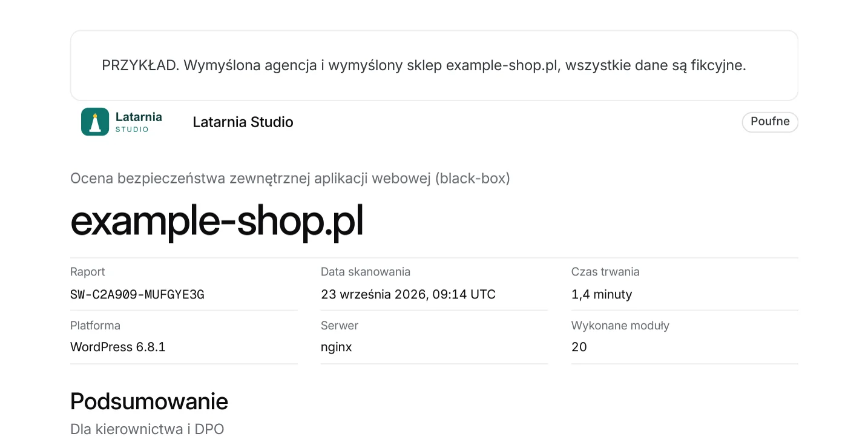Click the black-box assessment subtitle text
868x448 pixels.
[290, 179]
